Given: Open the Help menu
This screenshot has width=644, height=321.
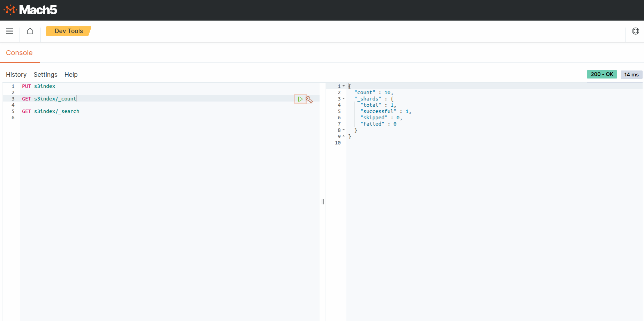Looking at the screenshot, I should click(71, 75).
